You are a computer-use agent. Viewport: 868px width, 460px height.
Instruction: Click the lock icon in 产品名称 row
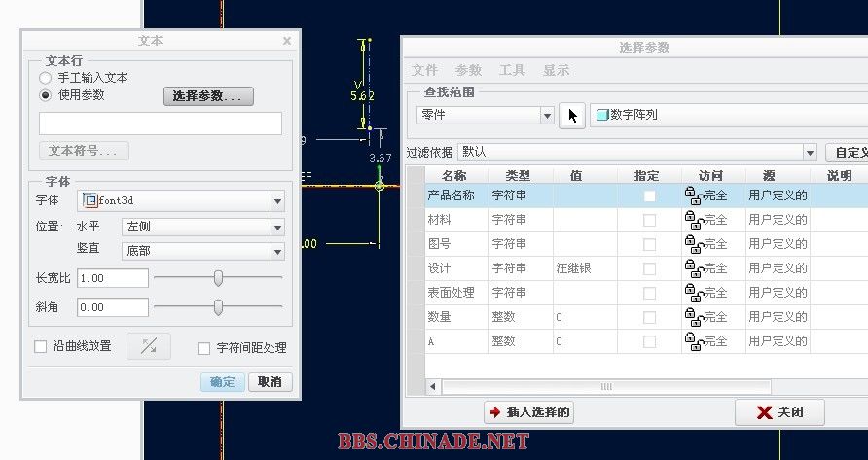693,195
